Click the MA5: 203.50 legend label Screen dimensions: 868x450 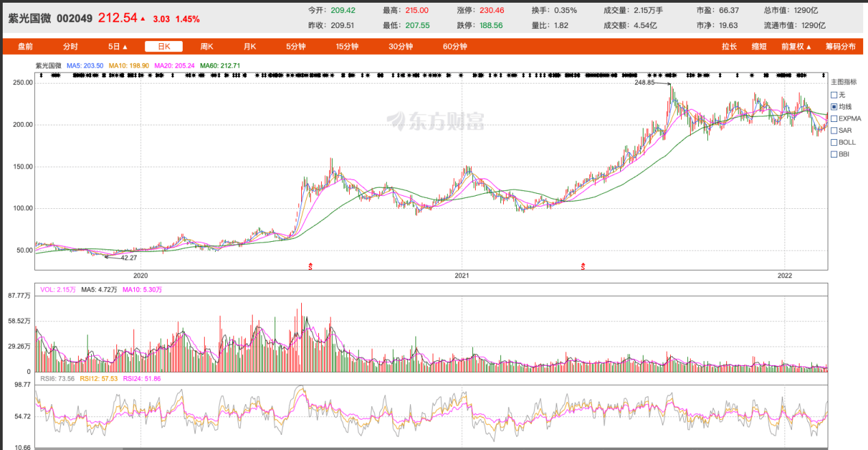click(x=85, y=66)
